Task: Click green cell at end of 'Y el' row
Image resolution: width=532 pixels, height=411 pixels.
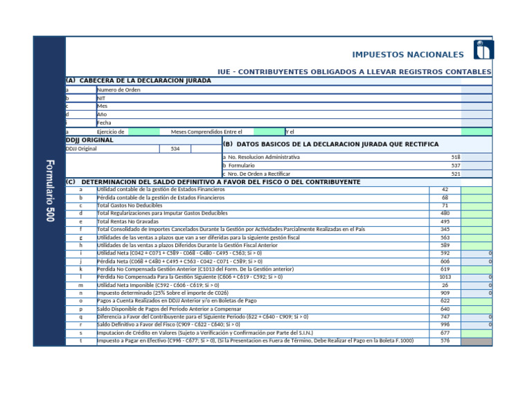Action: click(x=477, y=131)
